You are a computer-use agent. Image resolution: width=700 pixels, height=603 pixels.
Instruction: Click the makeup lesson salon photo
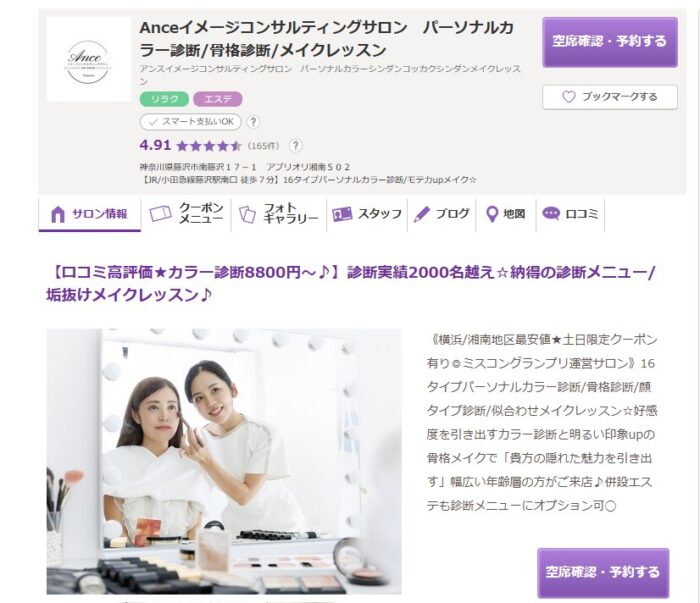[x=224, y=462]
